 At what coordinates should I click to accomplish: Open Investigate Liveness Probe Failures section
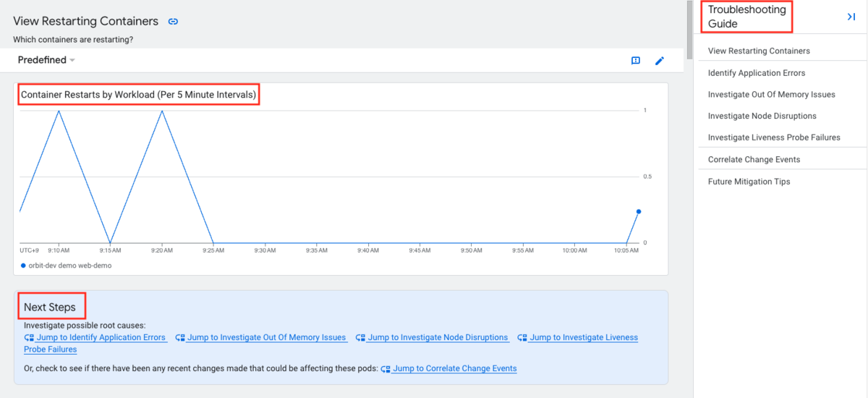coord(774,137)
